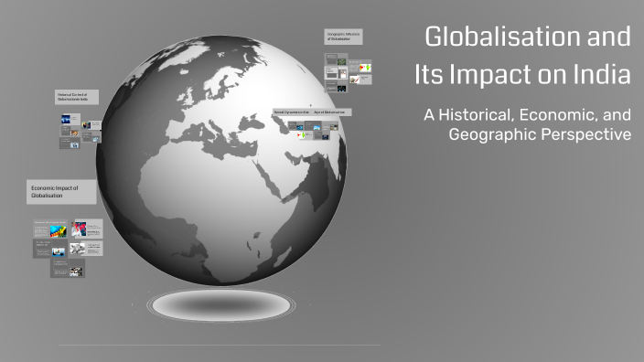Image resolution: width=644 pixels, height=362 pixels.
Task: Open Social Dynamics slide with brownish photo at right
Action: click(330, 127)
